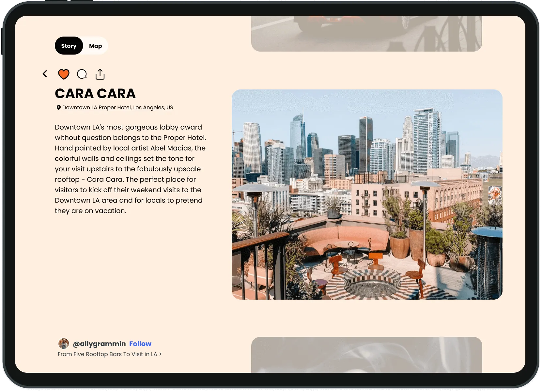
Task: View the Cara Cara rooftop photo
Action: pos(367,195)
